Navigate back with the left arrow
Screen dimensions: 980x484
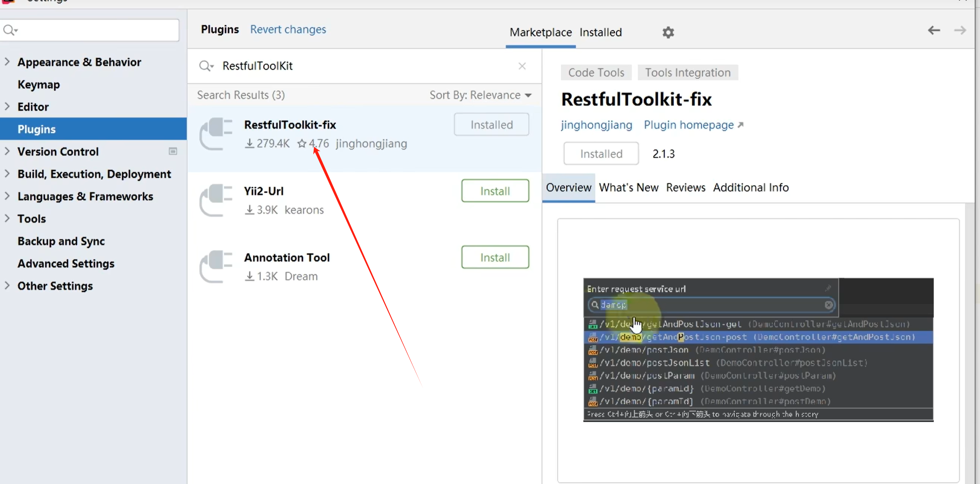tap(934, 30)
